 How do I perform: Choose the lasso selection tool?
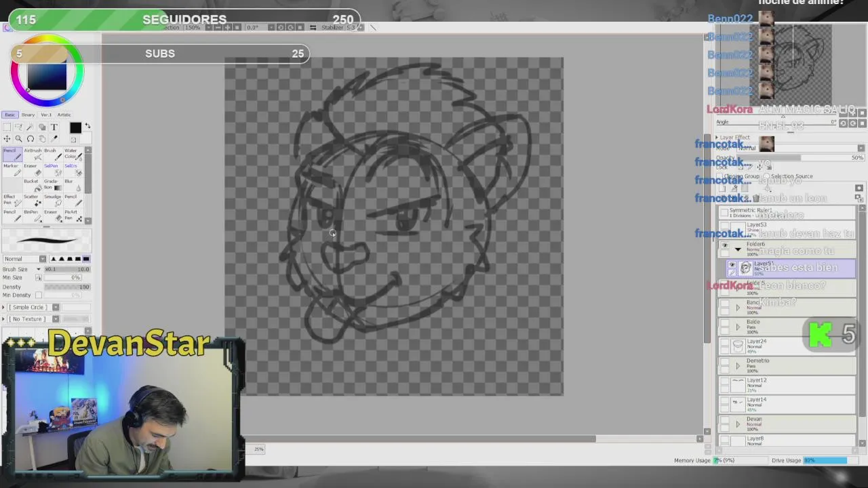[x=19, y=127]
